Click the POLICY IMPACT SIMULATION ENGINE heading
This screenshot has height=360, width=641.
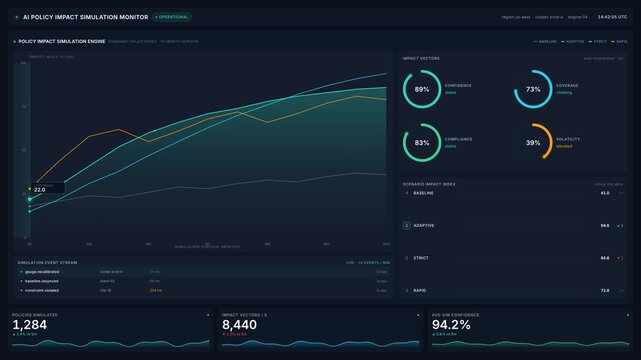(x=62, y=42)
